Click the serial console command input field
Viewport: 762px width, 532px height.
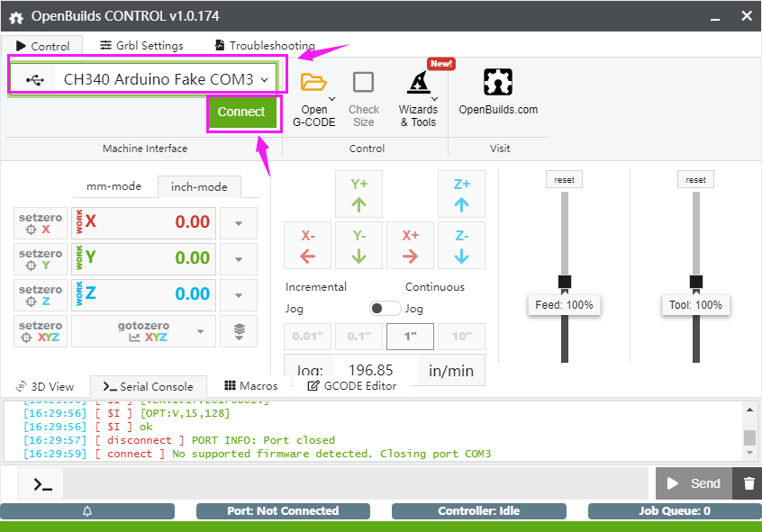[355, 483]
